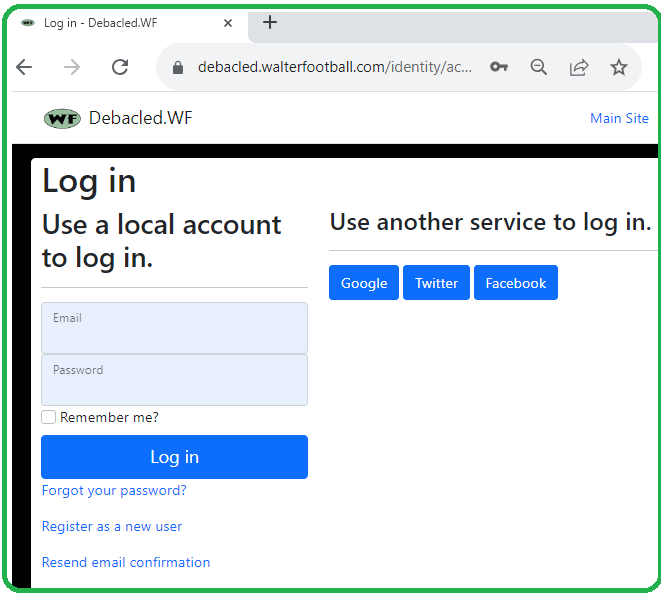Focus the Email input field
The height and width of the screenshot is (596, 667).
point(174,328)
